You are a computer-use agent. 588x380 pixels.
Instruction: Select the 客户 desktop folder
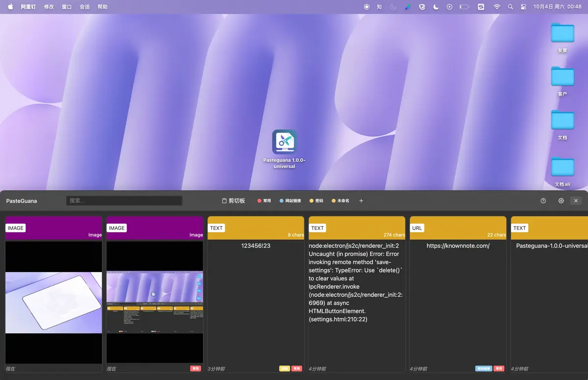pyautogui.click(x=563, y=81)
